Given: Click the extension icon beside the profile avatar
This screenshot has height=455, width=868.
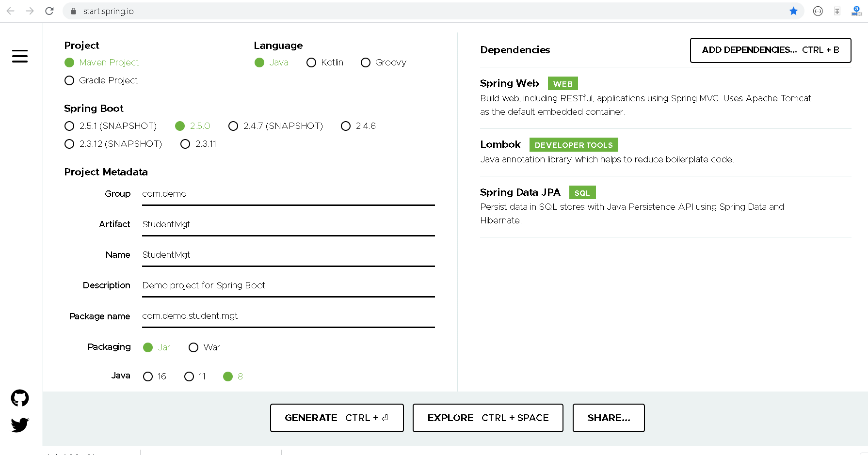Looking at the screenshot, I should coord(836,11).
